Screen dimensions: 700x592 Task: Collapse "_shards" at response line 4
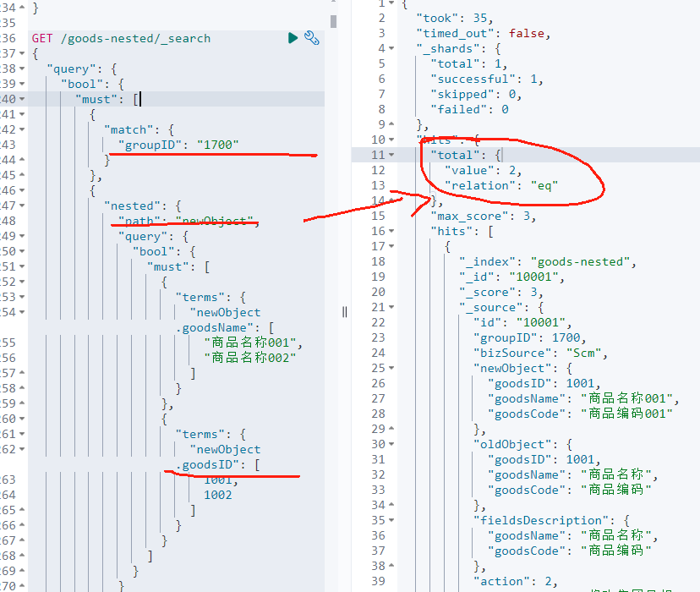[391, 48]
